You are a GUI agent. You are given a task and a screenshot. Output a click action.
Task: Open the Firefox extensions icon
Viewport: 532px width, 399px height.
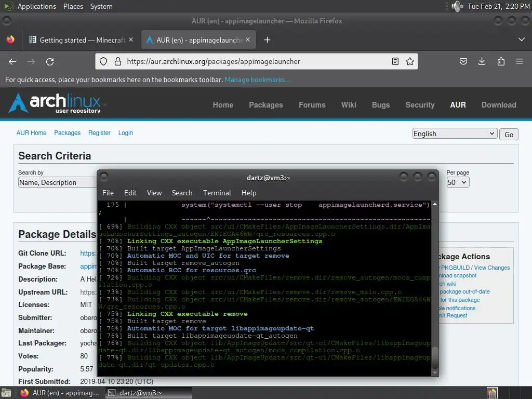pos(501,61)
